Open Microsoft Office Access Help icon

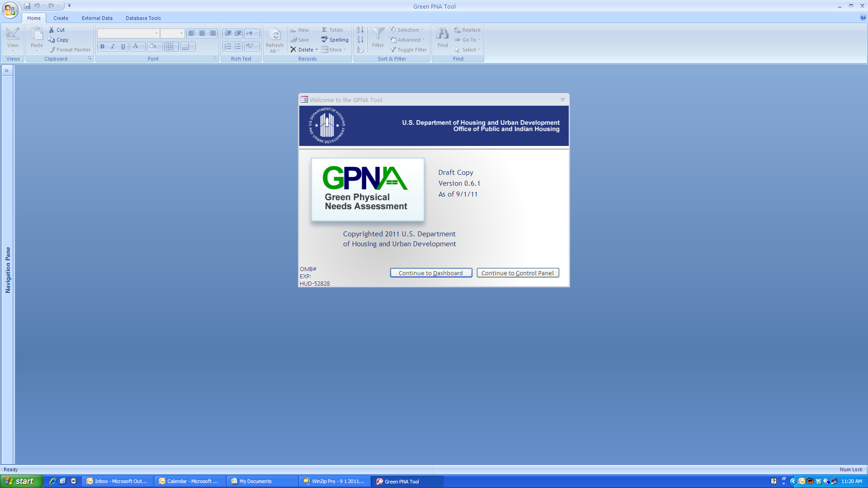(863, 18)
